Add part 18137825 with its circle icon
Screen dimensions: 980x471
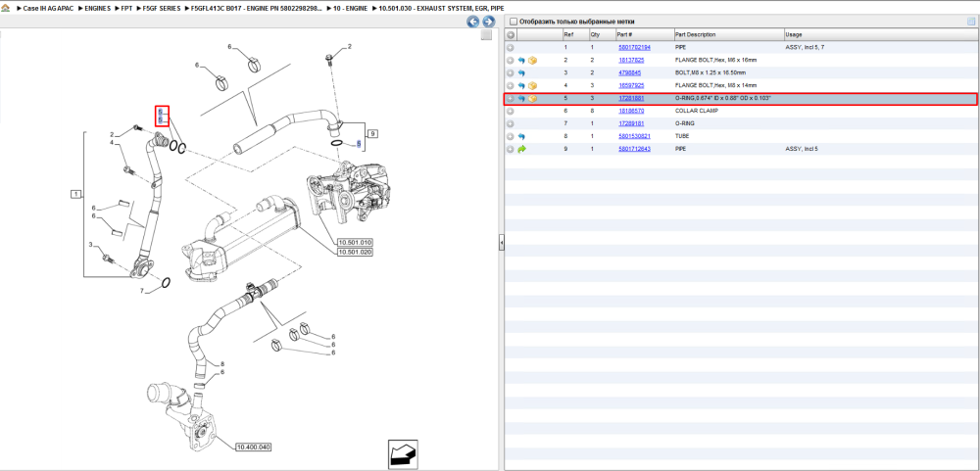point(511,61)
